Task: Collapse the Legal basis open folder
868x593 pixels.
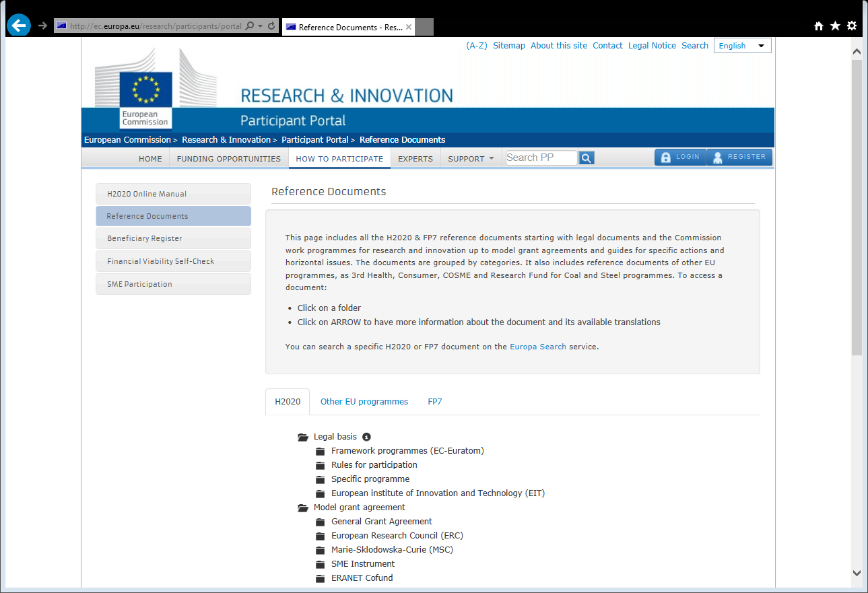Action: 303,437
